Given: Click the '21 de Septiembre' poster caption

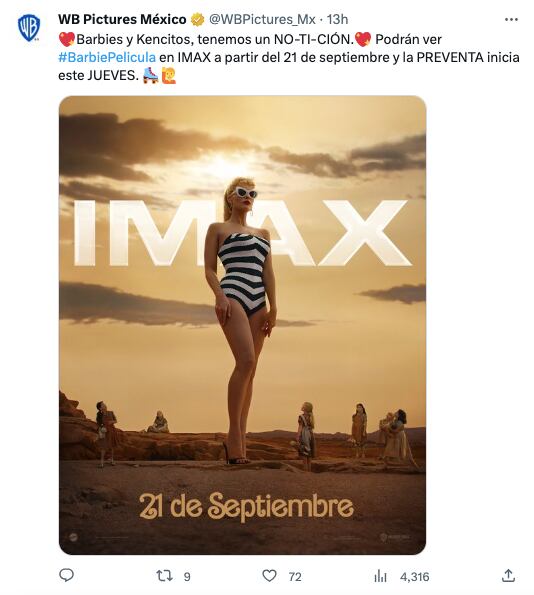Looking at the screenshot, I should click(x=246, y=507).
